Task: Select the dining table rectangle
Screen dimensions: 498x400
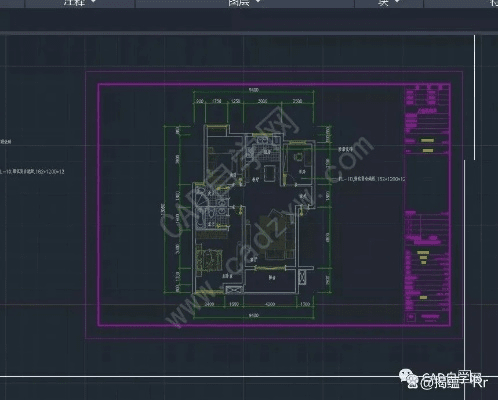Action: 270,173
